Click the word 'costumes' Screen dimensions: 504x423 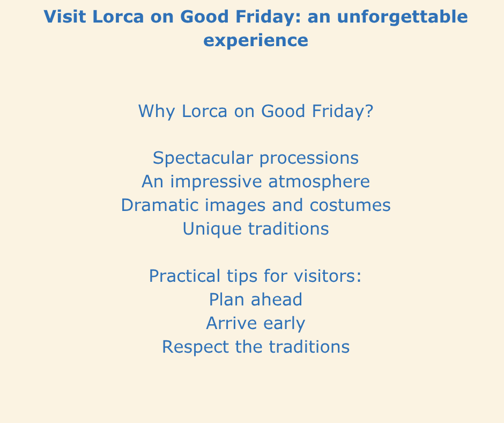350,206
